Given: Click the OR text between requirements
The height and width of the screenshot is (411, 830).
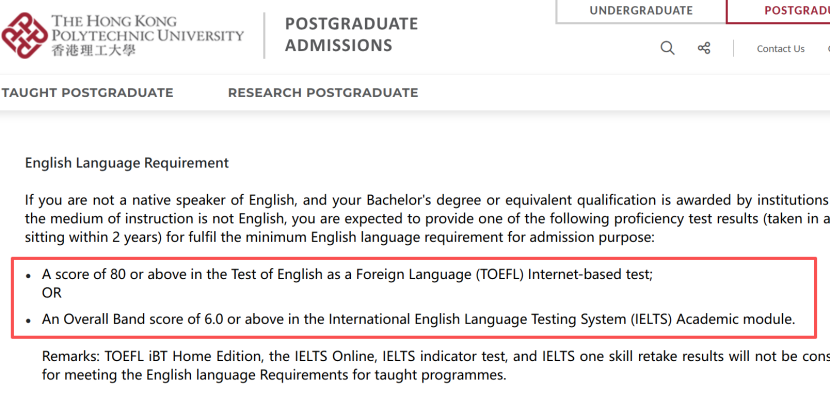Looking at the screenshot, I should pos(52,293).
